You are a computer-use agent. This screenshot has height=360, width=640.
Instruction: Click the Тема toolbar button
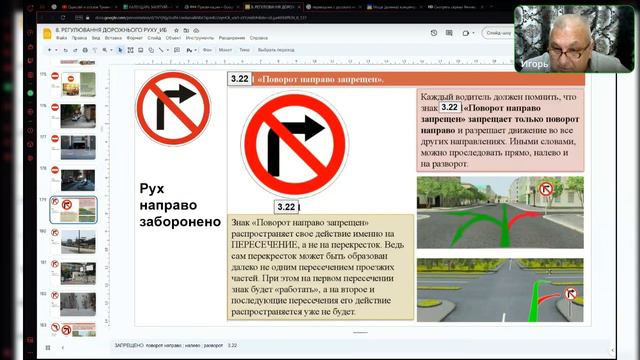[244, 50]
